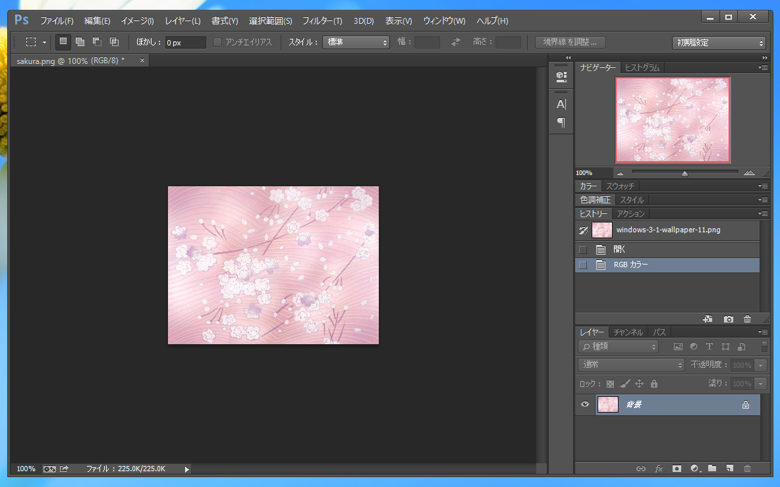Open the フィルター(T) menu
Screen dimensions: 780x487
[322, 21]
